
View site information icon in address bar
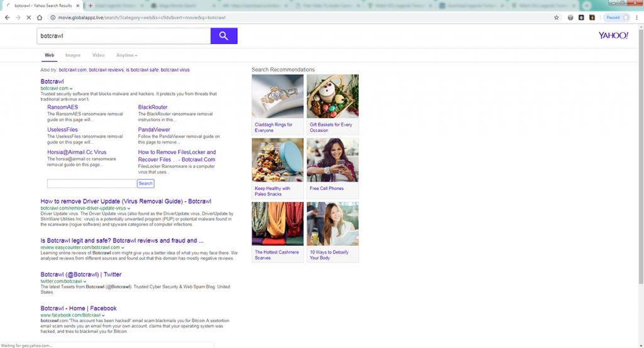[53, 18]
